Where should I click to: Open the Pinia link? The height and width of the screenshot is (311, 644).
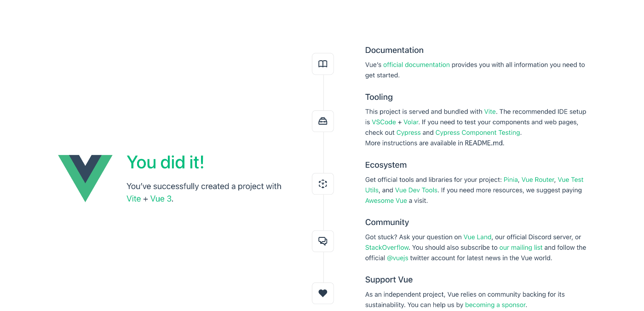(511, 180)
